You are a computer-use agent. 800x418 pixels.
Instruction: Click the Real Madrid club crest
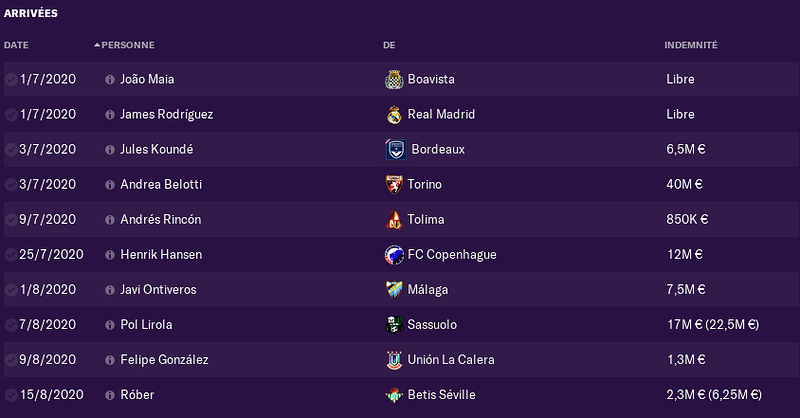(394, 115)
